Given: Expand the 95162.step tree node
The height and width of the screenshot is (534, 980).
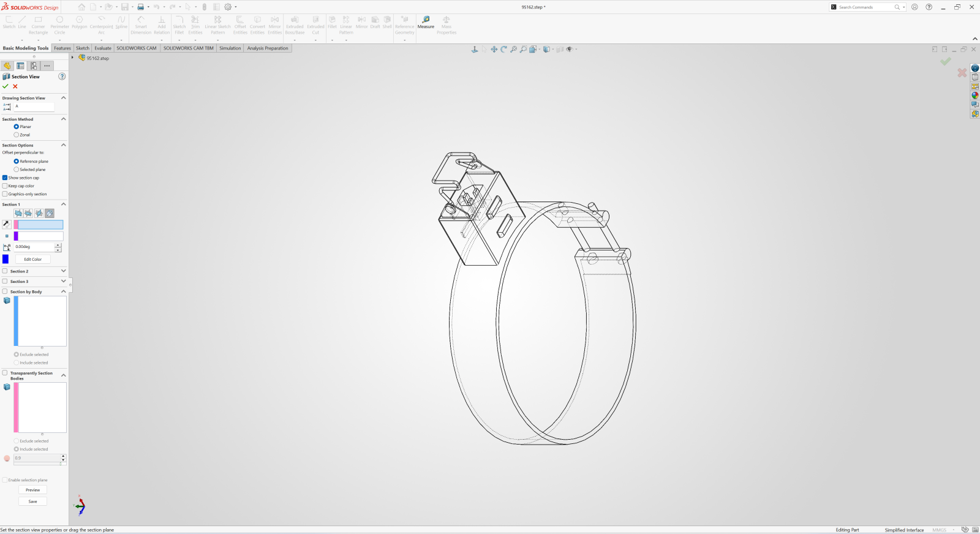Looking at the screenshot, I should point(72,58).
